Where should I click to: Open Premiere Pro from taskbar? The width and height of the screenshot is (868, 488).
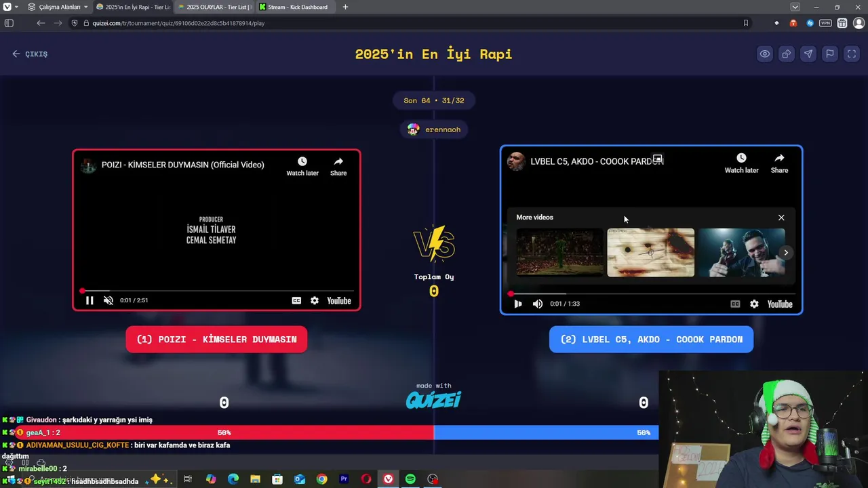click(x=344, y=479)
